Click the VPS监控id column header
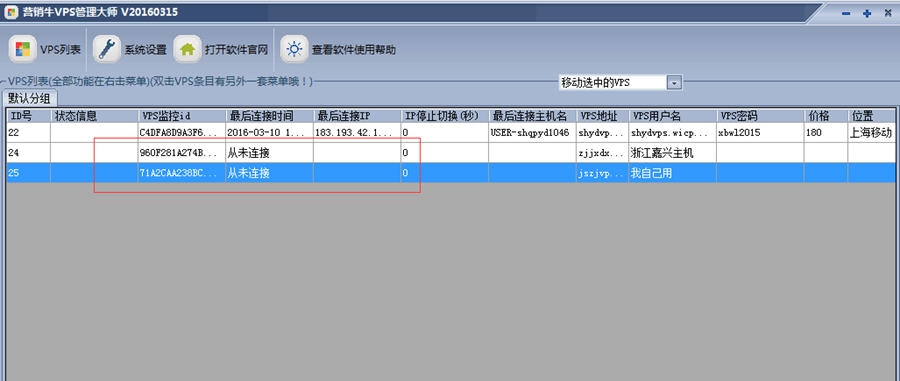The image size is (900, 381). click(x=182, y=116)
